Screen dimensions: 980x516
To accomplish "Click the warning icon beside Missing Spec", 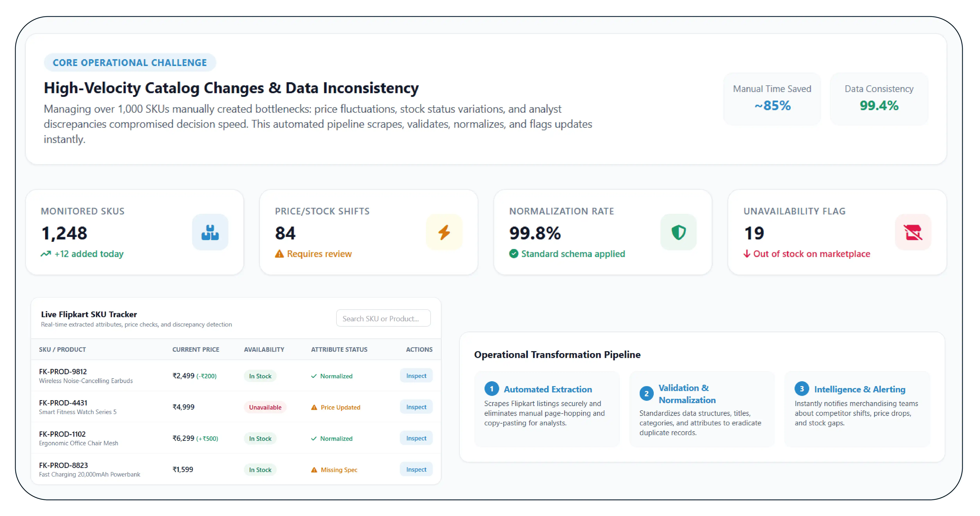I will point(314,470).
